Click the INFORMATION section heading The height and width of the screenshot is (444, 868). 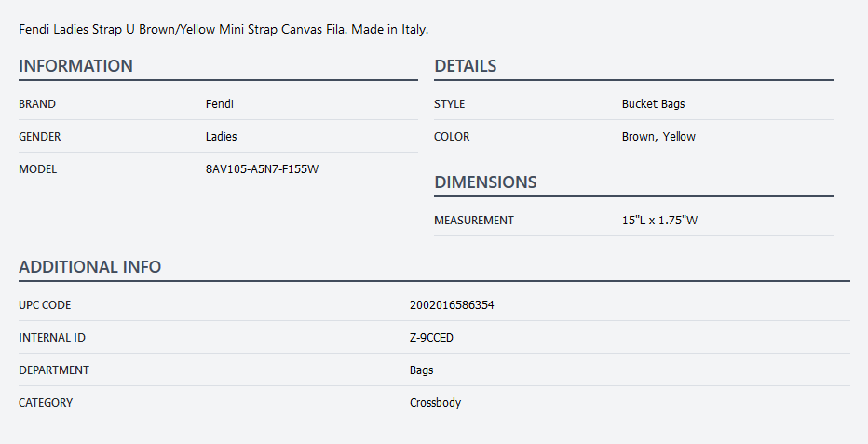coord(75,66)
